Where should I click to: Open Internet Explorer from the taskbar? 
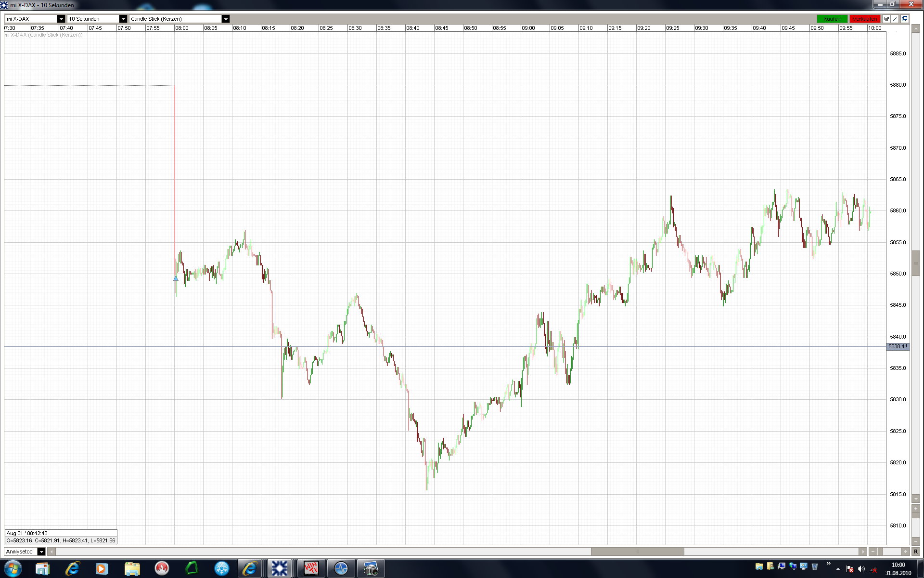(72, 569)
